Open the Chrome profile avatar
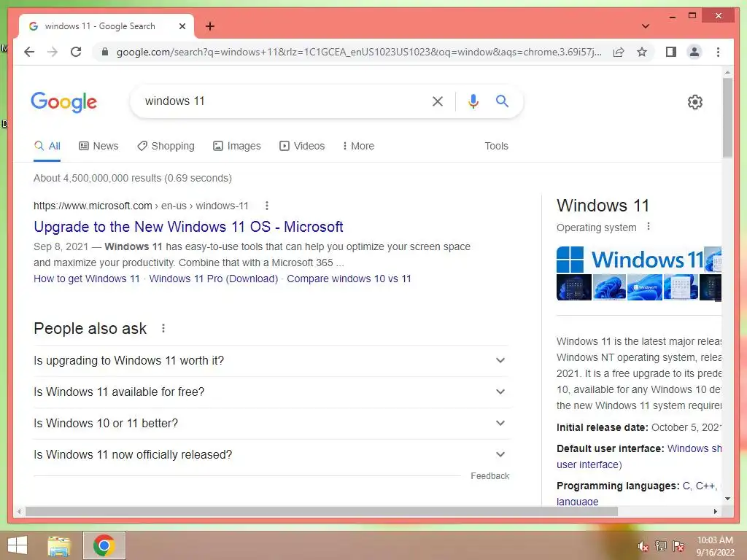Image resolution: width=747 pixels, height=560 pixels. click(x=694, y=52)
